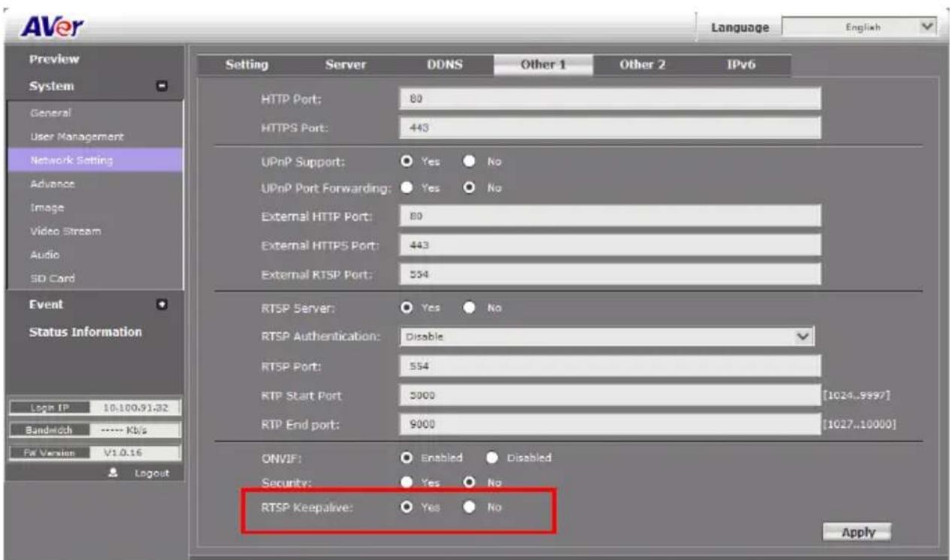Image resolution: width=950 pixels, height=560 pixels.
Task: Click the RTP Start Port field
Action: click(610, 395)
